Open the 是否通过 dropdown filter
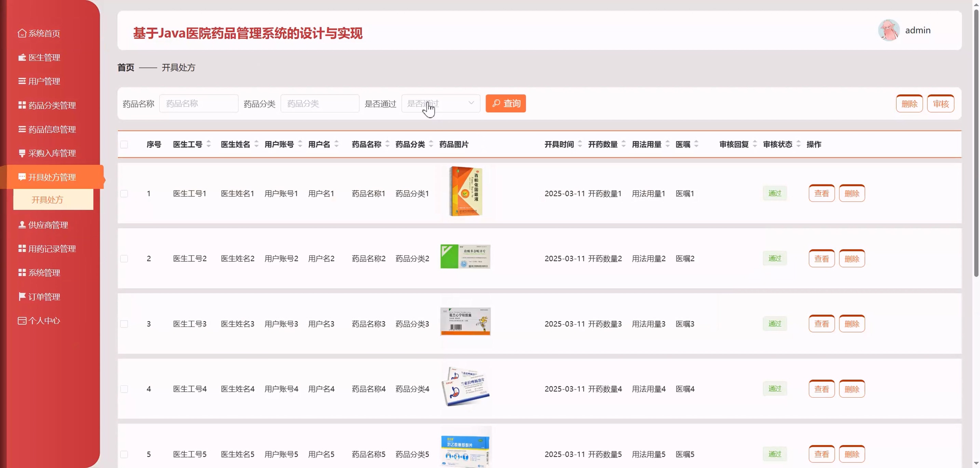980x468 pixels. click(440, 104)
